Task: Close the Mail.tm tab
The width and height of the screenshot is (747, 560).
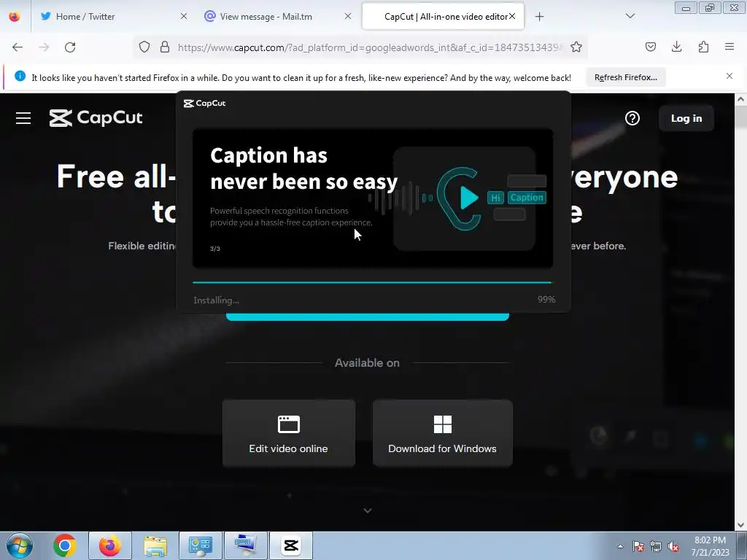Action: 348,16
